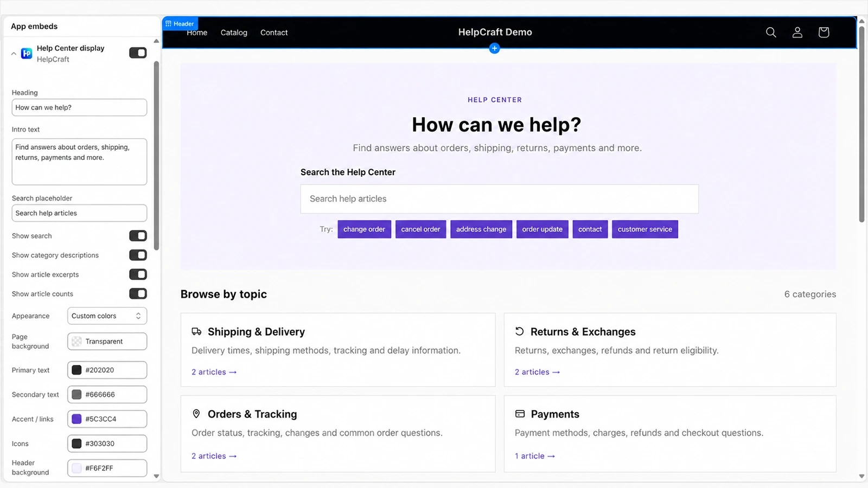Click the change order suggestion chip

[x=364, y=229]
